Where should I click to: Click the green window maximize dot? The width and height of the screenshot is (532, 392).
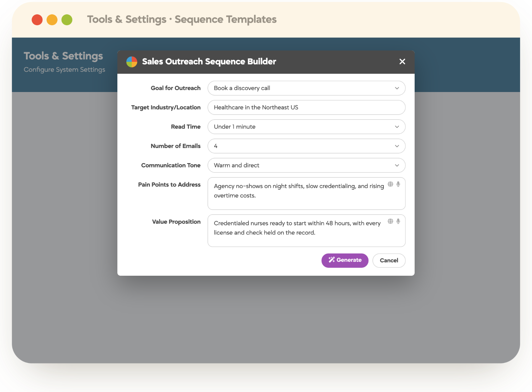click(x=67, y=20)
